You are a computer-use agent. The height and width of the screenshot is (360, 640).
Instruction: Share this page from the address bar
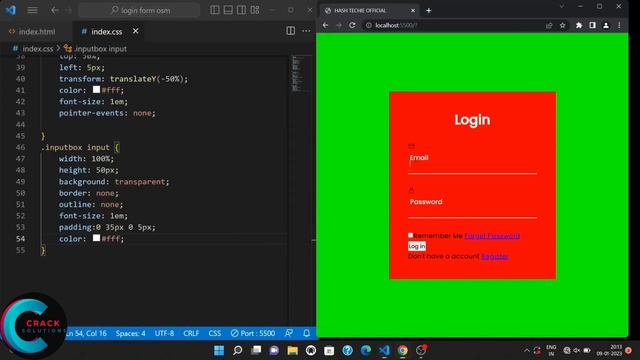549,25
